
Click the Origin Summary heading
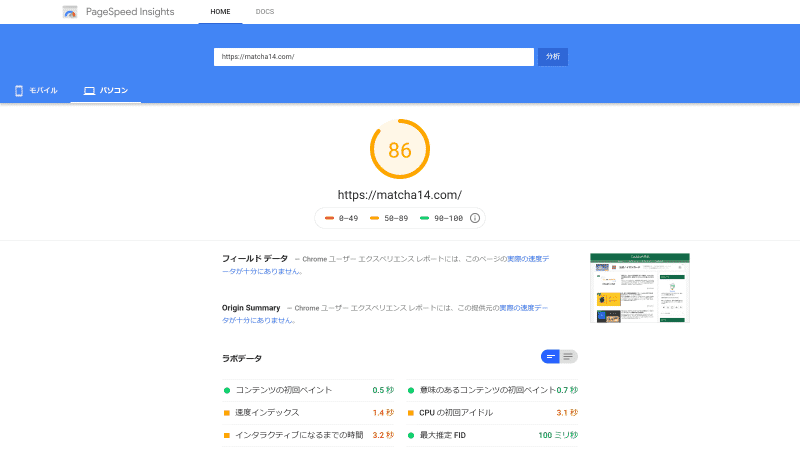[x=251, y=308]
